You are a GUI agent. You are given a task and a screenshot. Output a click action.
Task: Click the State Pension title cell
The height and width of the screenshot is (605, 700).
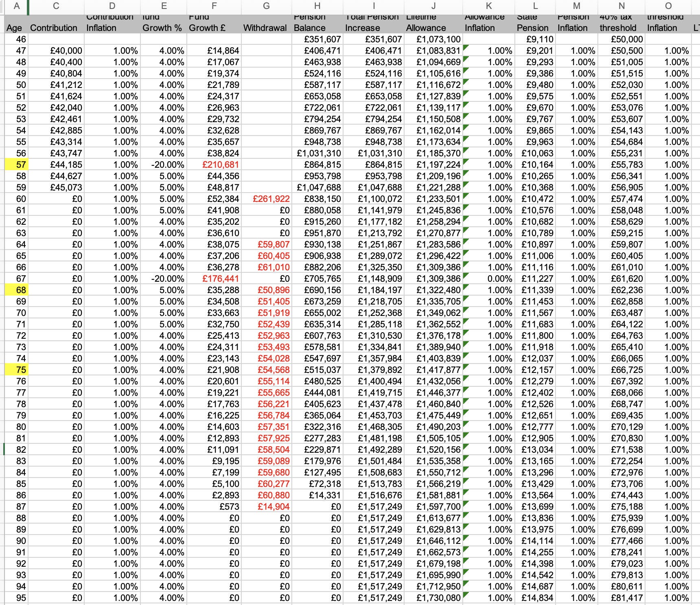535,24
